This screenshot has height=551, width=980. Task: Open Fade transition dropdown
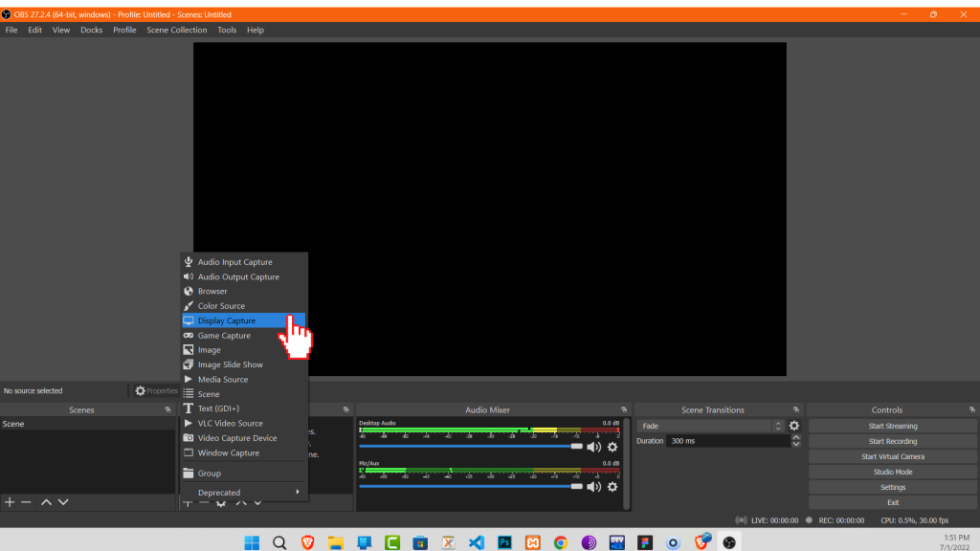coord(711,426)
